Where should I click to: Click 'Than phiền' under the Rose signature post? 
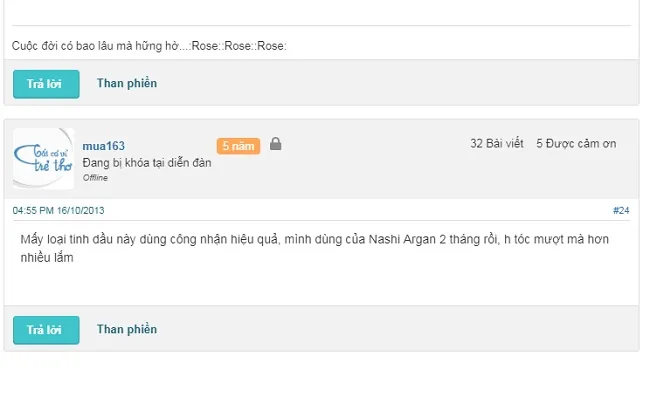coord(127,83)
